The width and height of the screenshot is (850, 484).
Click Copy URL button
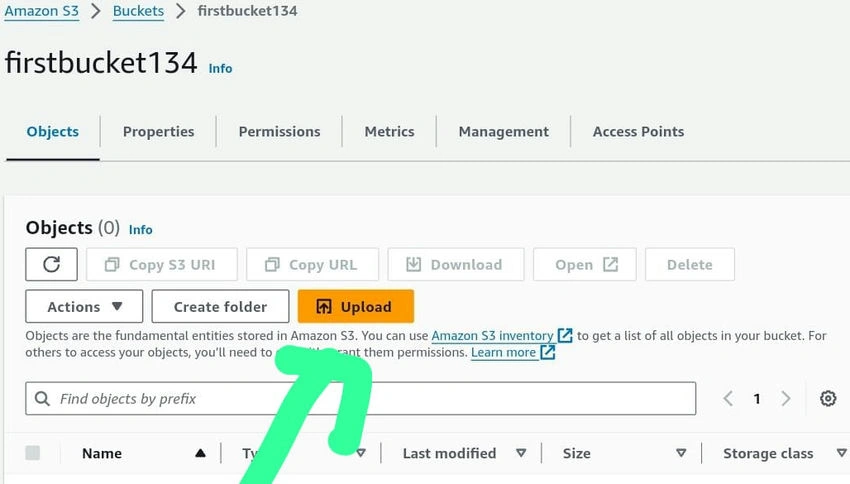pos(312,264)
